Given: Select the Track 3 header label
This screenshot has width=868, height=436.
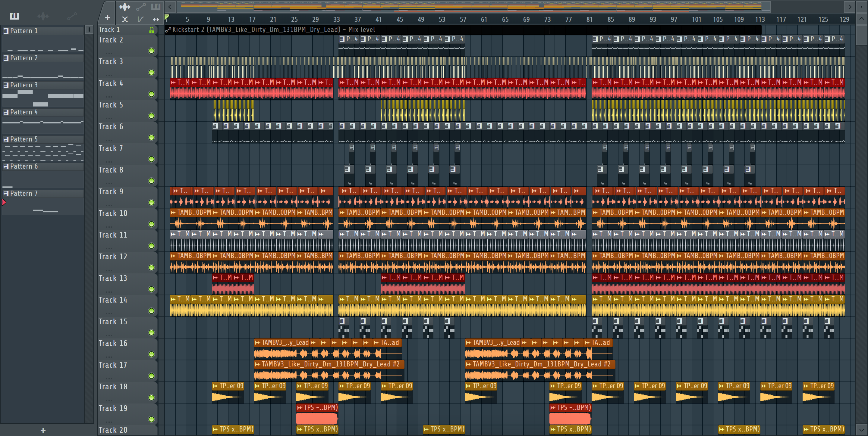Looking at the screenshot, I should [x=111, y=62].
